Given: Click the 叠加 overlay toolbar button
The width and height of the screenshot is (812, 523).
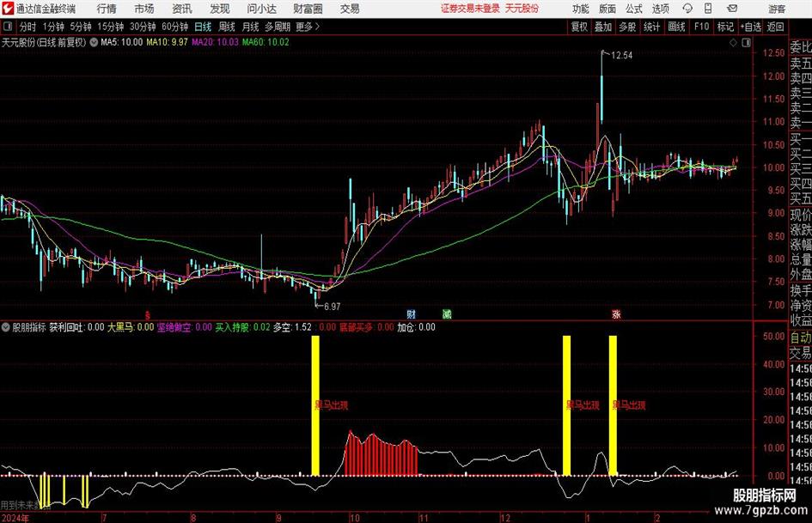Looking at the screenshot, I should click(x=603, y=27).
